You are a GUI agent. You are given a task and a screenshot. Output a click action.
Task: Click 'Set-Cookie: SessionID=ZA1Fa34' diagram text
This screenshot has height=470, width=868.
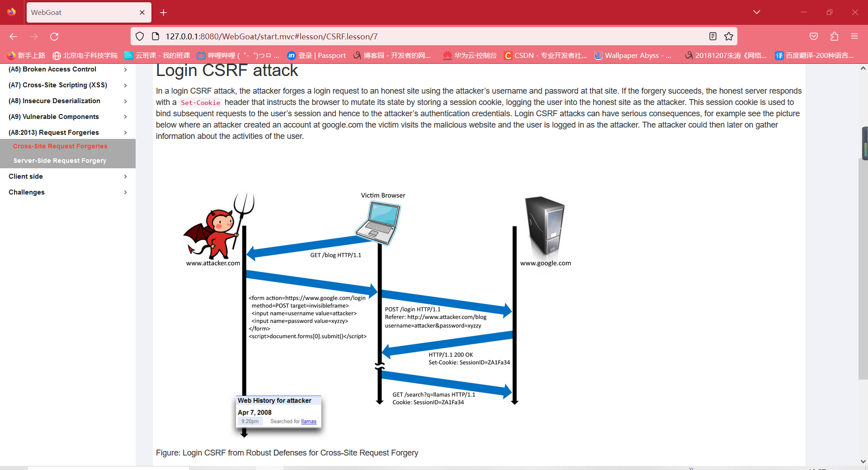(469, 362)
